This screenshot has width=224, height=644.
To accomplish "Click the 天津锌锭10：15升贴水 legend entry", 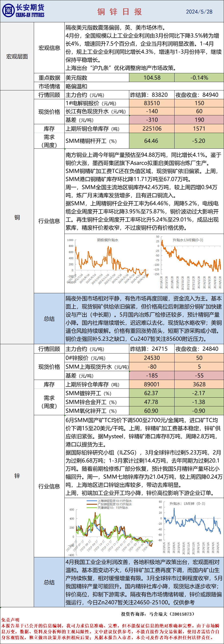I will coord(107,508).
